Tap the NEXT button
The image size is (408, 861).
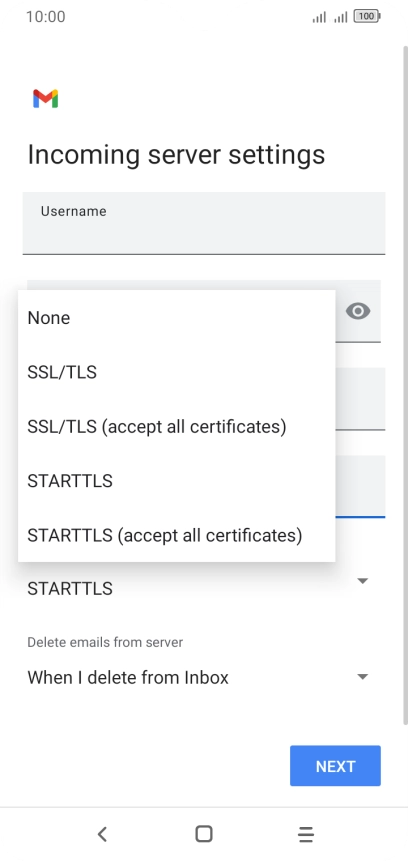pos(336,766)
